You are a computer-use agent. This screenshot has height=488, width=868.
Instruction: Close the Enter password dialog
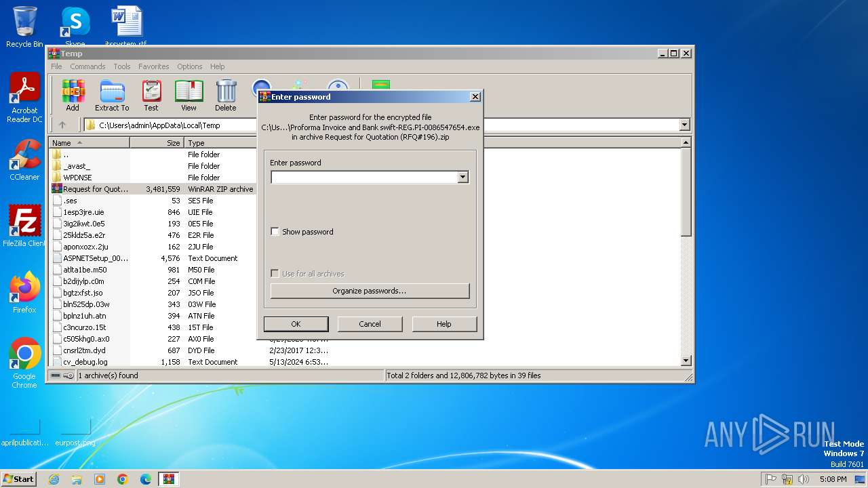coord(475,97)
